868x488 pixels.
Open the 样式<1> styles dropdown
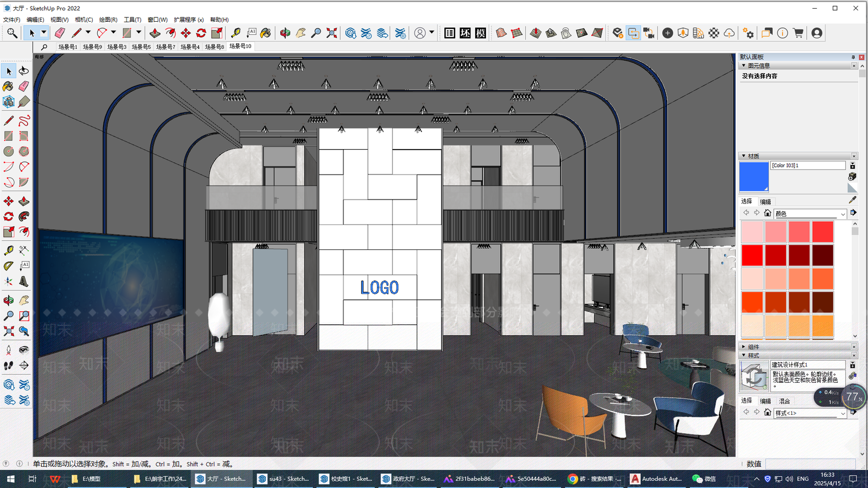tap(810, 413)
